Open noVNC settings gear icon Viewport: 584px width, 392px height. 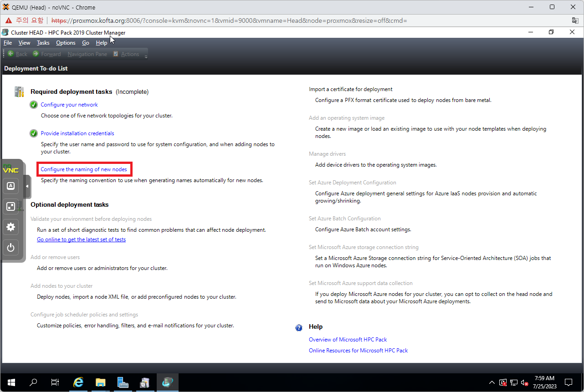pos(11,227)
